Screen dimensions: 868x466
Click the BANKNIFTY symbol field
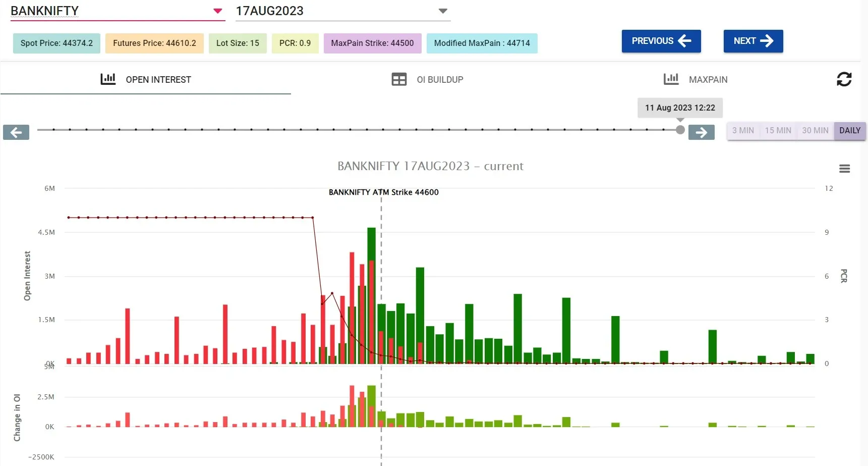coord(117,11)
